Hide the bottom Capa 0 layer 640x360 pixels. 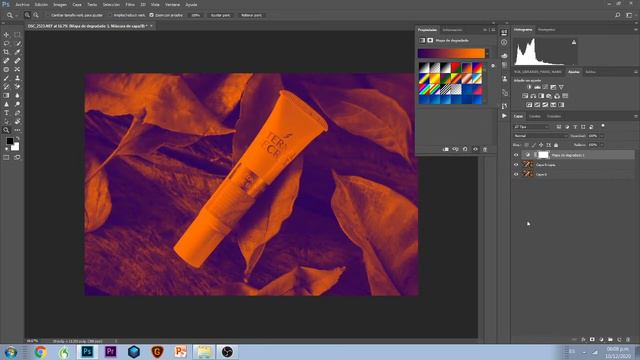pyautogui.click(x=516, y=174)
